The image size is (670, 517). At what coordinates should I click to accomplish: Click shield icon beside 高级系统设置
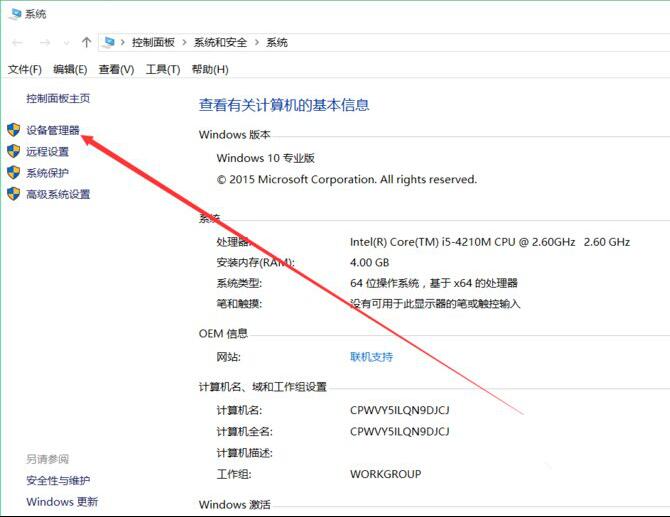point(14,194)
